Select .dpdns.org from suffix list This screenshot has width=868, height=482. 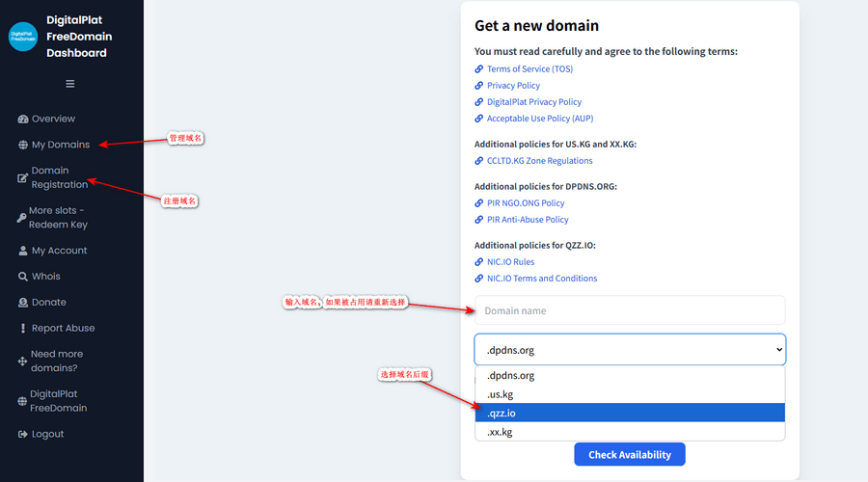pos(630,375)
